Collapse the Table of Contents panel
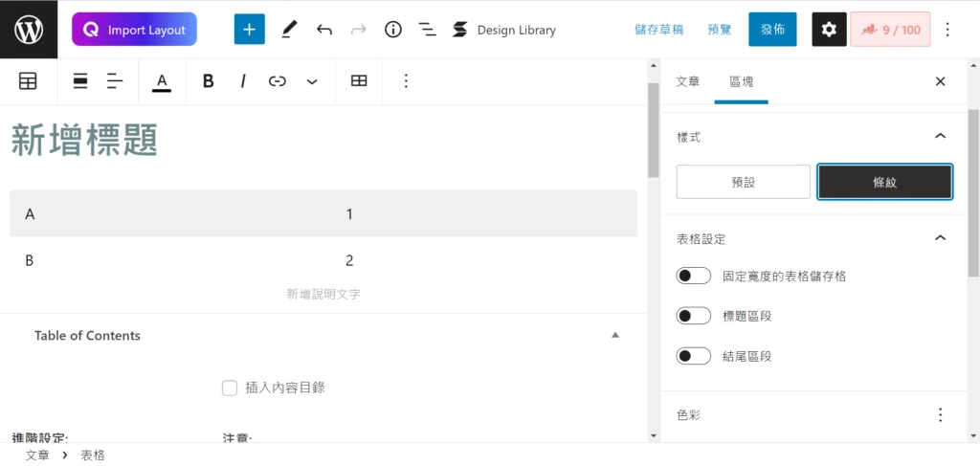The image size is (980, 466). 615,336
